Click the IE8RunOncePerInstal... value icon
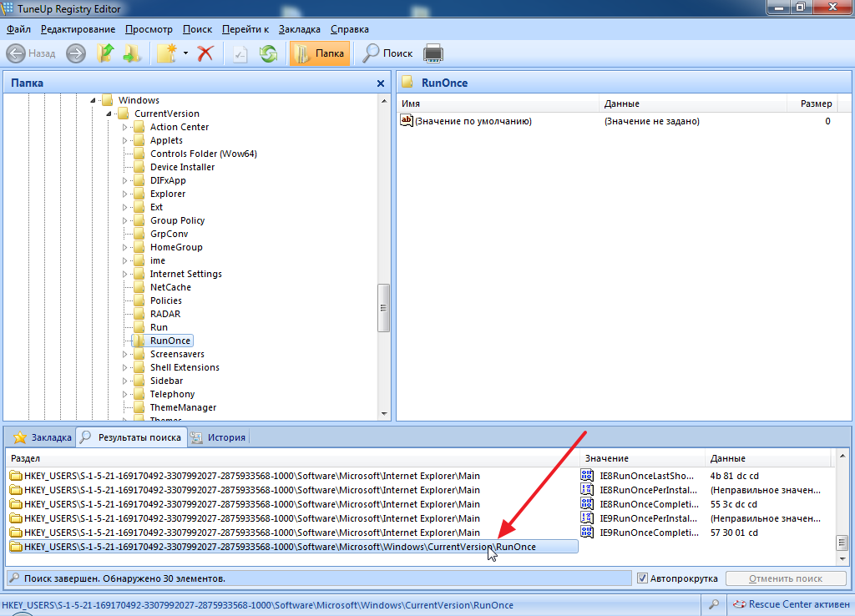This screenshot has width=855, height=616. coord(587,490)
